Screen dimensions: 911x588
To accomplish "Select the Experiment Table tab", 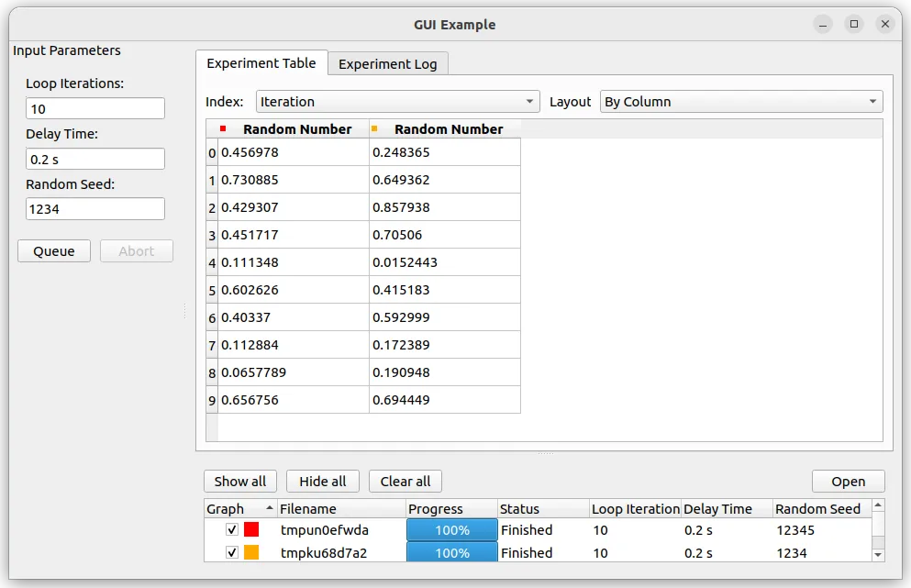I will click(261, 63).
